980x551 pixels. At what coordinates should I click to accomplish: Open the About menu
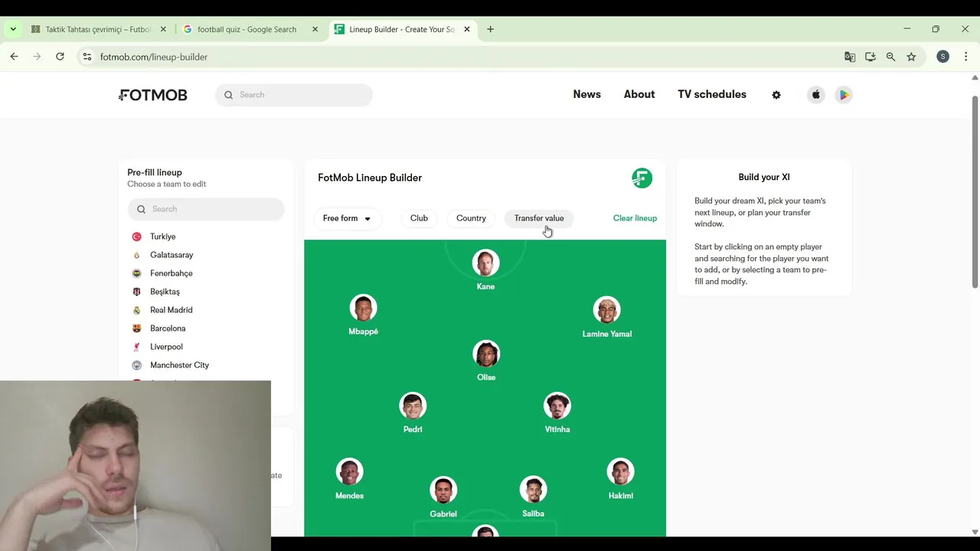click(x=639, y=94)
